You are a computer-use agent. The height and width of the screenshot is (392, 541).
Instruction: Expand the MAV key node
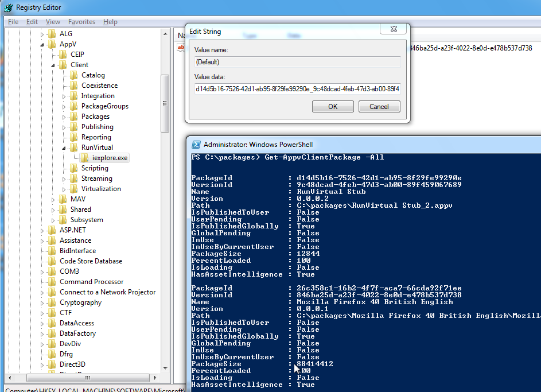coord(53,199)
